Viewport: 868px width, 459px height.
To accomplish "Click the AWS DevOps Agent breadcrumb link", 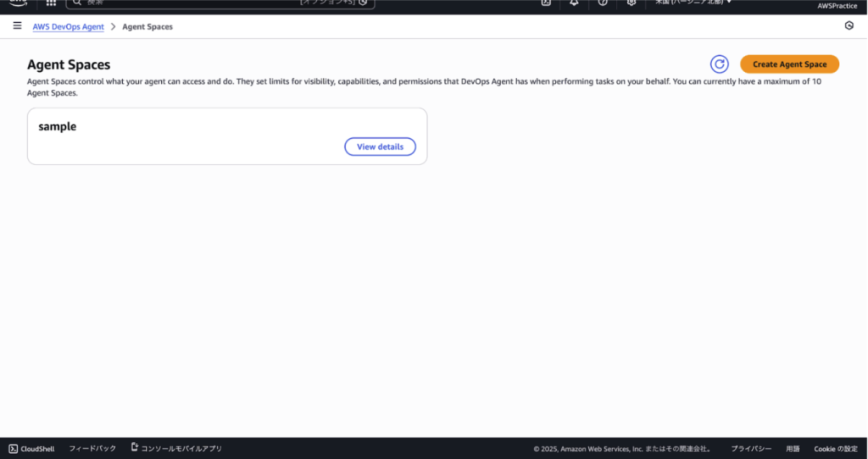I will pos(68,27).
